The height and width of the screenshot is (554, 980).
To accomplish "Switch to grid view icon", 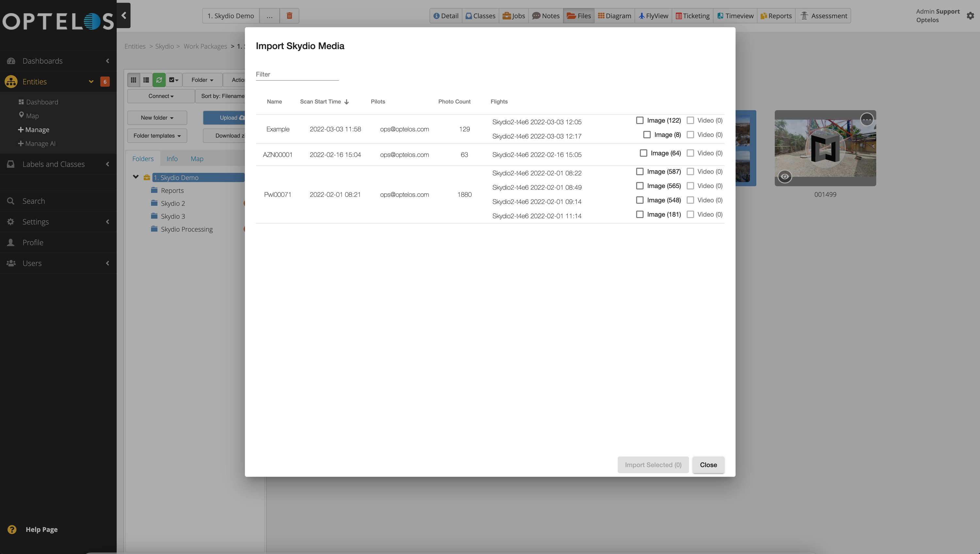I will point(134,80).
